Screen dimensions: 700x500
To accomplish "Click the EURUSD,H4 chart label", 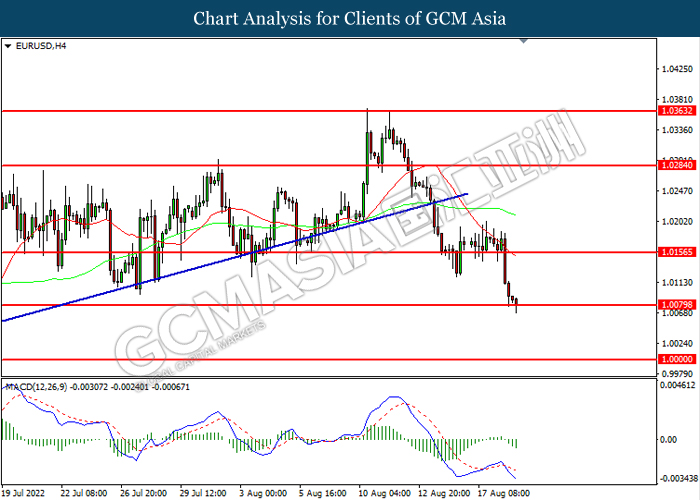I will 41,46.
